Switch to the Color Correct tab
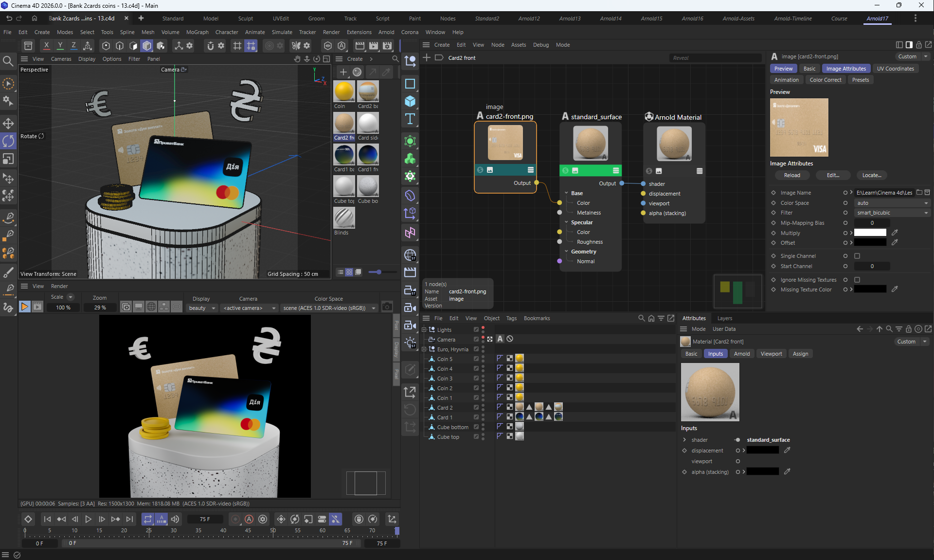Viewport: 934px width, 560px height. pos(825,80)
